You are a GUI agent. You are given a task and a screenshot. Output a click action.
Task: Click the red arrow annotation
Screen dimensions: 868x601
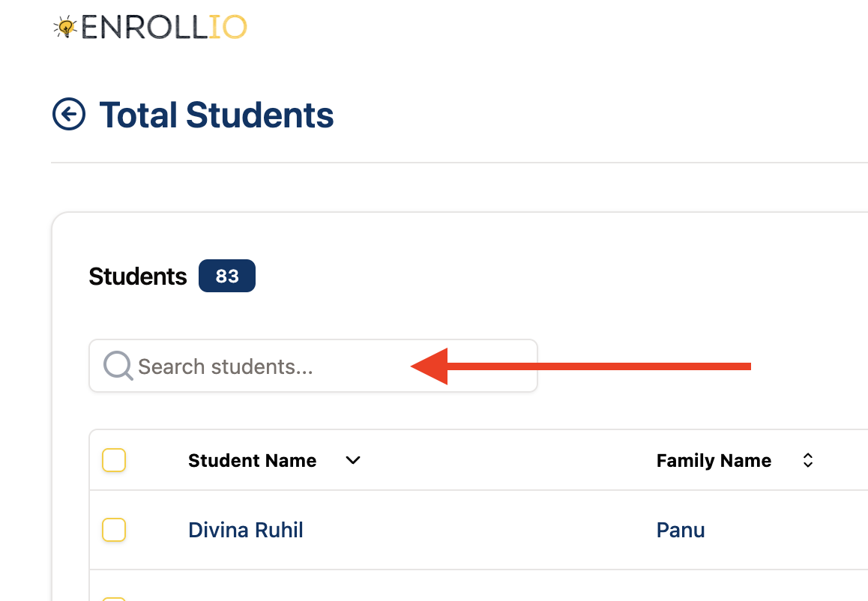pyautogui.click(x=581, y=366)
